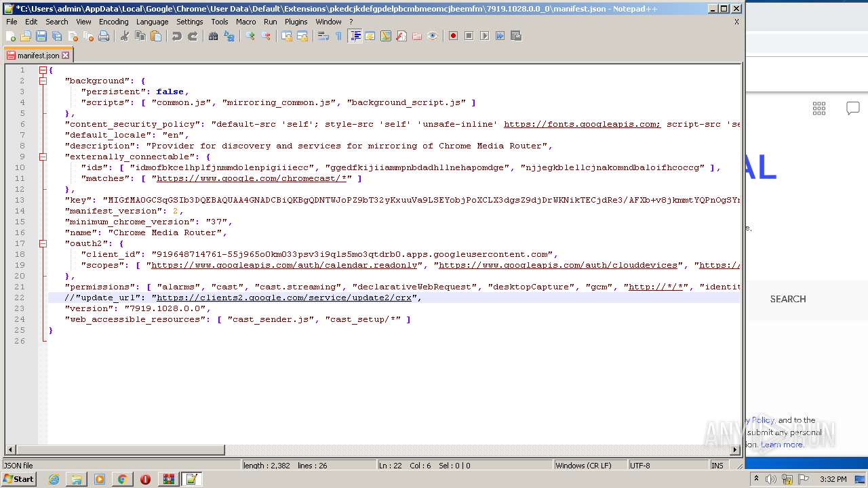Redo the last undone edit
Image resolution: width=868 pixels, height=488 pixels.
[x=193, y=36]
